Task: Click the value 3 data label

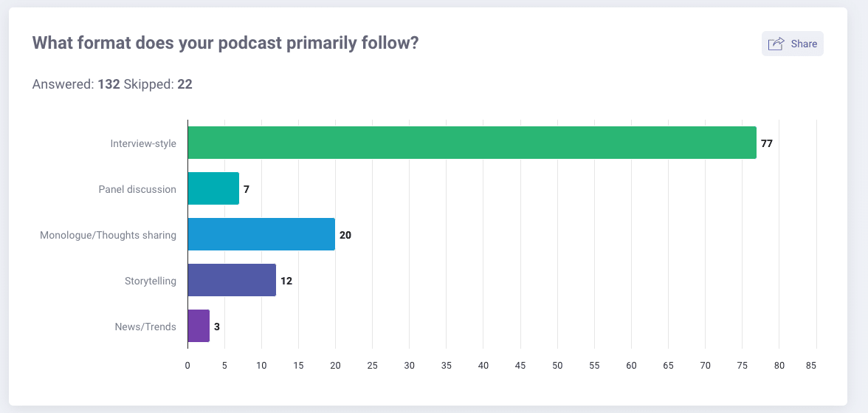Action: click(x=217, y=327)
